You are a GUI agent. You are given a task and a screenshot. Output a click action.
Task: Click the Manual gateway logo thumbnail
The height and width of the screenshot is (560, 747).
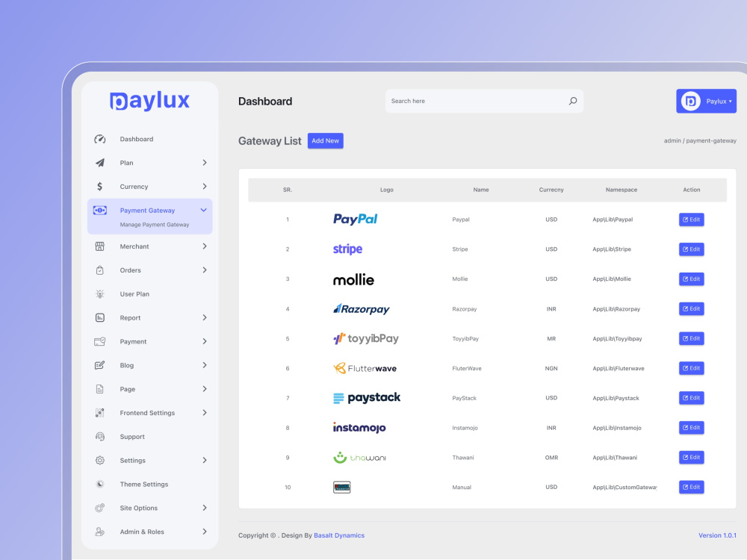click(x=341, y=487)
